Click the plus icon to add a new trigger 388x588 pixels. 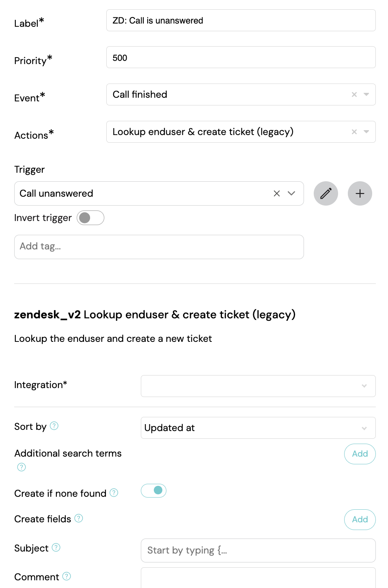pyautogui.click(x=360, y=193)
